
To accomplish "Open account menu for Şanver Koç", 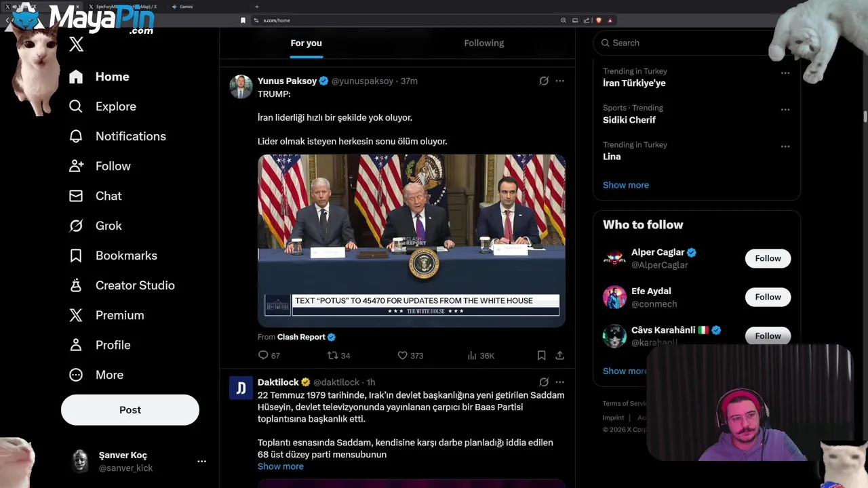I will pos(201,461).
